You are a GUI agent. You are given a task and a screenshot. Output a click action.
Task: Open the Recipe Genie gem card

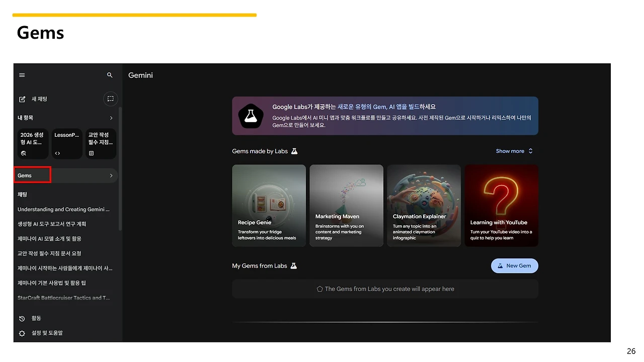tap(269, 206)
